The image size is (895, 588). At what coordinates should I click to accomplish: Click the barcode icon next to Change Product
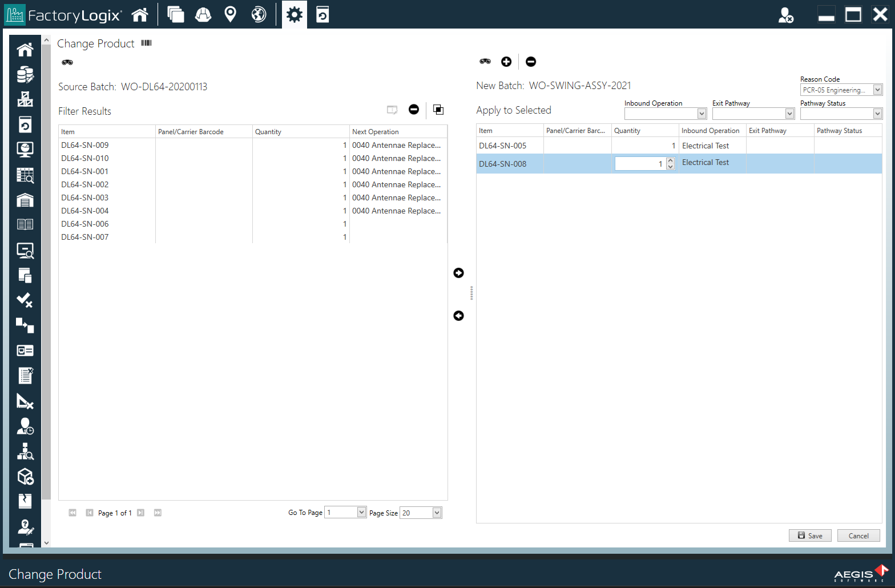(147, 43)
